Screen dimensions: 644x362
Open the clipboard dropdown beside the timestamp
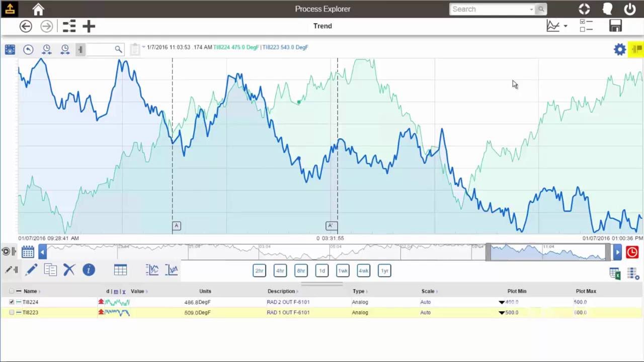[x=143, y=47]
